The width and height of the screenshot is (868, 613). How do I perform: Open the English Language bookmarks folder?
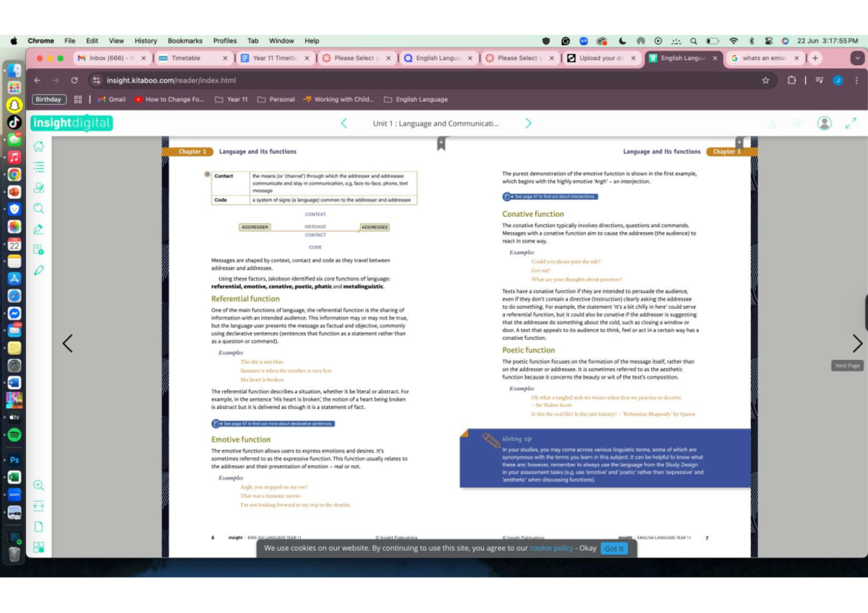pos(416,100)
